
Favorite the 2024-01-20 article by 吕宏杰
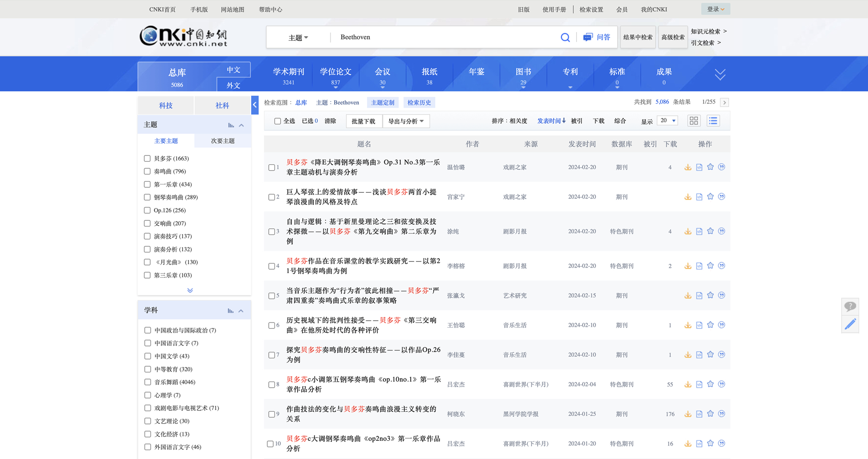(x=710, y=443)
